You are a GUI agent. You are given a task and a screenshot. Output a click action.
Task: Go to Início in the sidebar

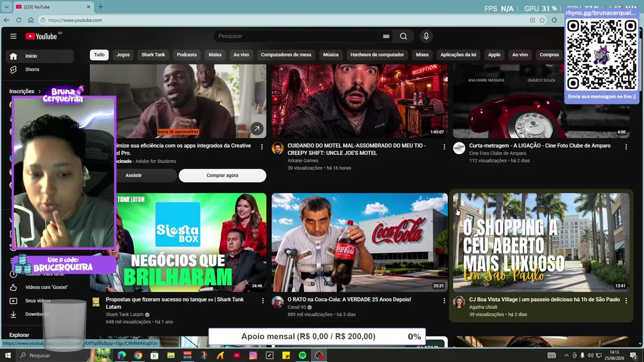pos(41,56)
